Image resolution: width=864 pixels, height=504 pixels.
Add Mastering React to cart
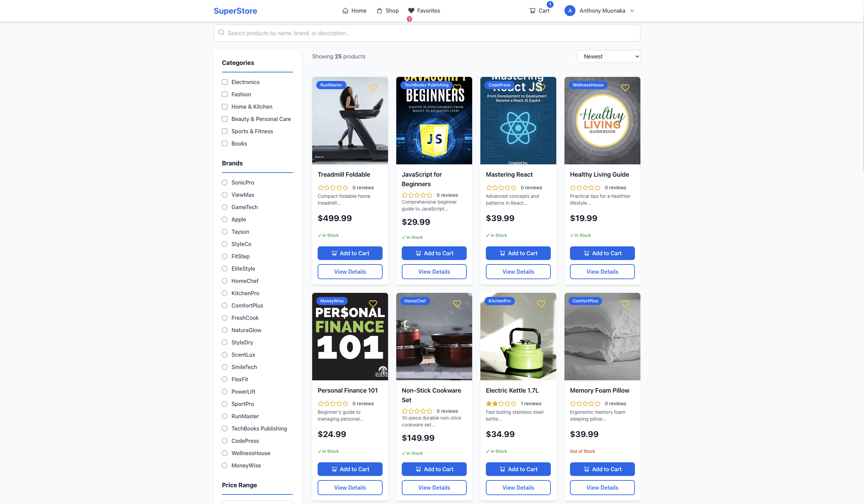518,253
